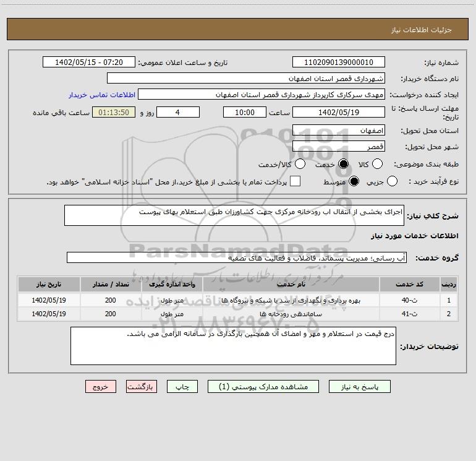The height and width of the screenshot is (461, 476).
Task: Click the چاپ print button
Action: click(182, 387)
